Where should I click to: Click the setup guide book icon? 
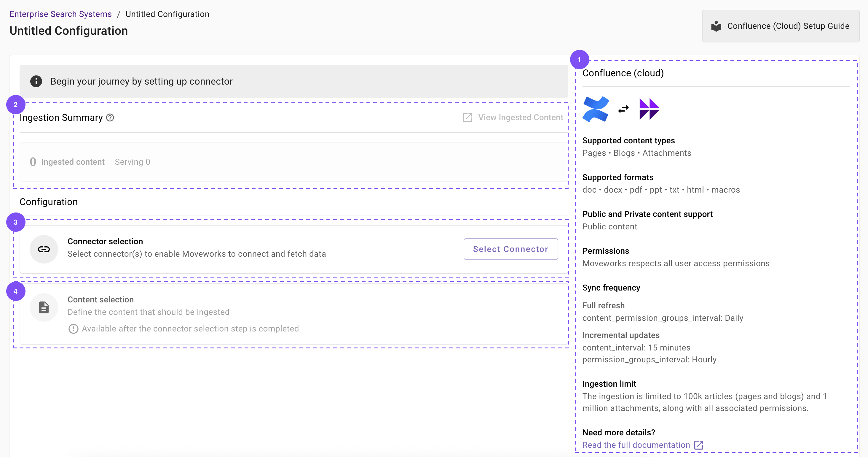pos(716,26)
